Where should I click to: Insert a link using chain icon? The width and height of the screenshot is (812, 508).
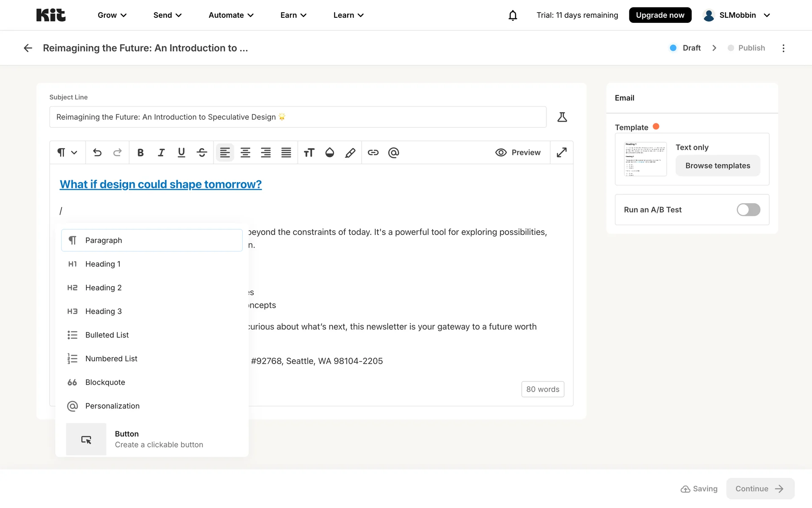[373, 152]
